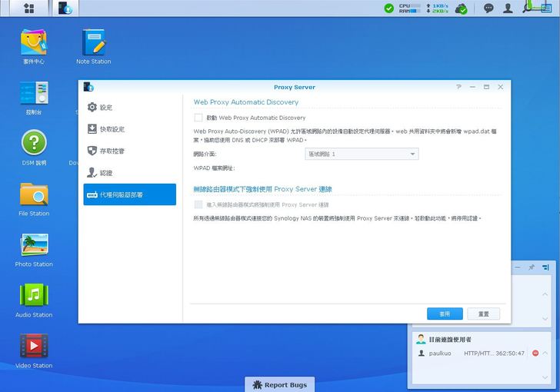Select the 存取控管 access control item
This screenshot has height=392, width=560.
pos(130,151)
